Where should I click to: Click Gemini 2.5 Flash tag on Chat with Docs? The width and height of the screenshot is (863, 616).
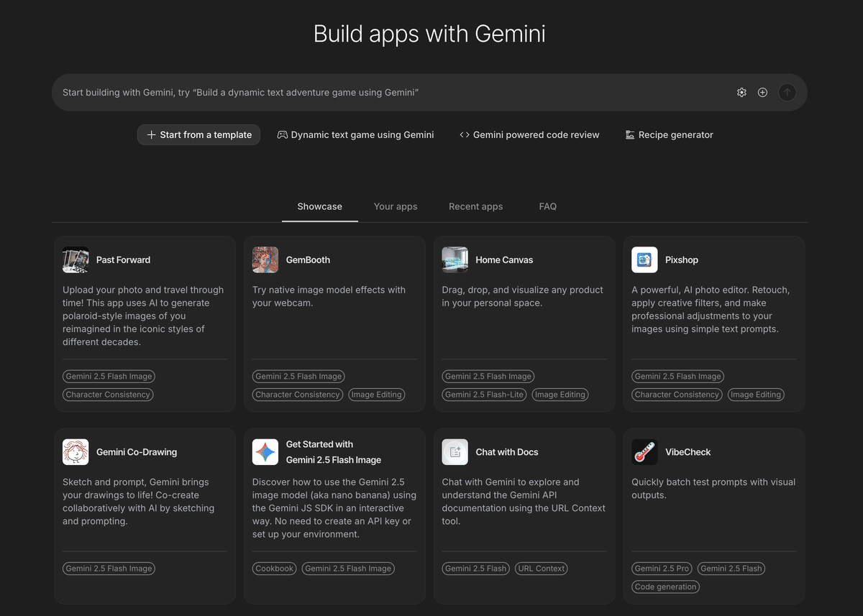coord(475,569)
